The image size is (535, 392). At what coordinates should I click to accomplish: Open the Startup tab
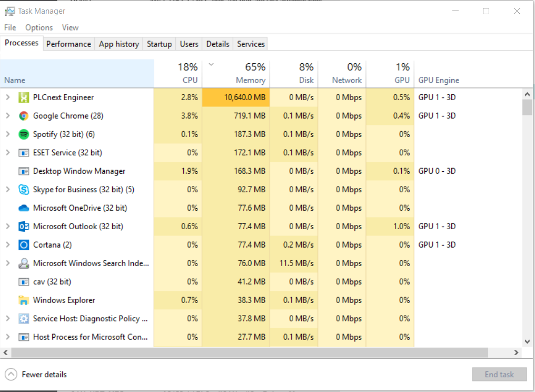159,44
